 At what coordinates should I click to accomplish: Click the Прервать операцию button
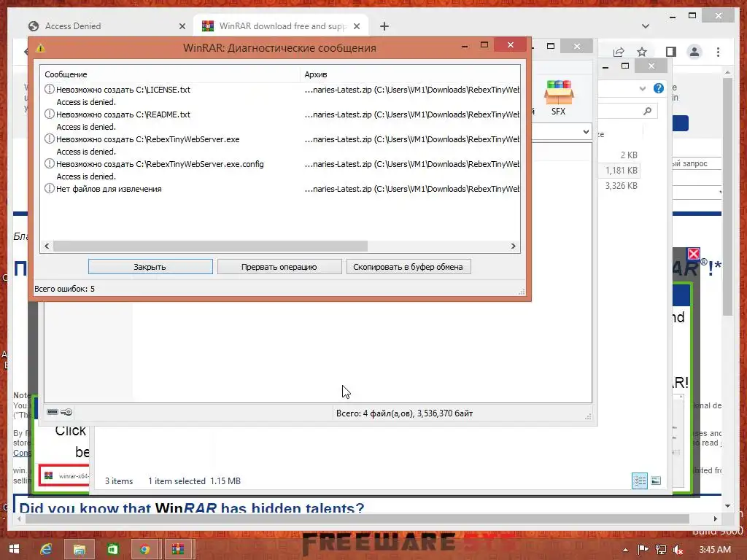279,267
